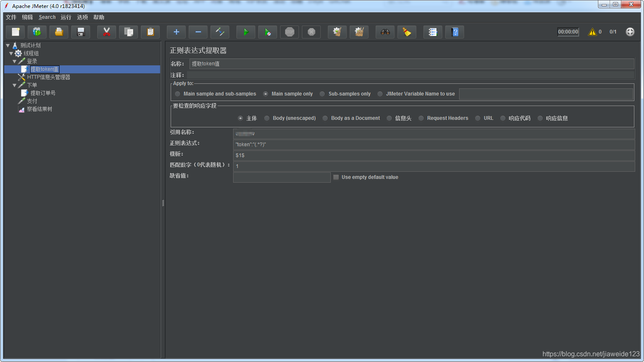Click the Shutdown test icon

(x=312, y=32)
